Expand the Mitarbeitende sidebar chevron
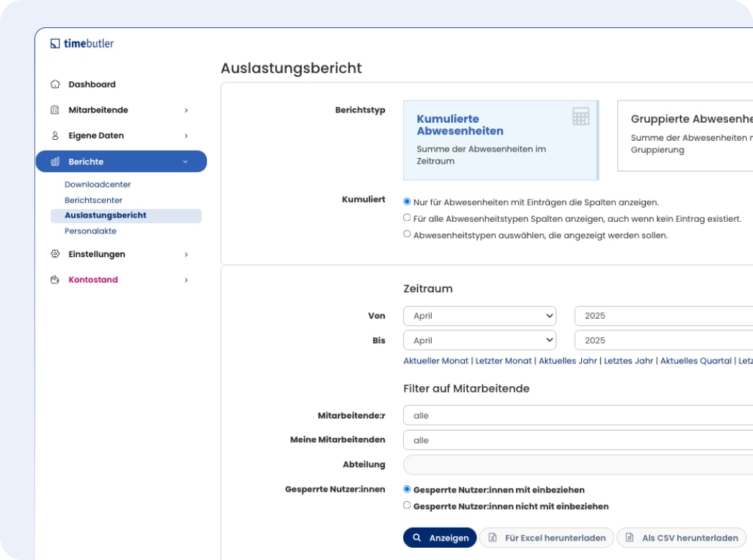Screen dimensions: 753x560 coord(186,111)
